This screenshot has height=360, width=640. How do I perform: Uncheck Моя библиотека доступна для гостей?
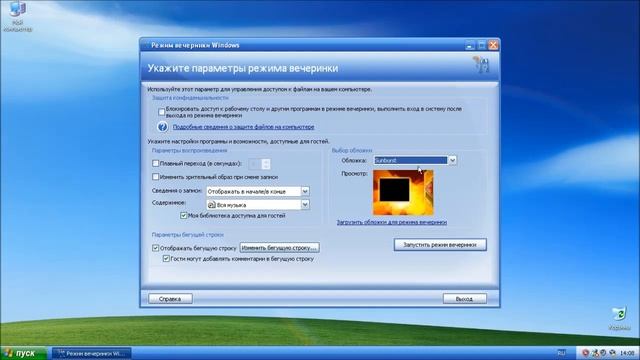pyautogui.click(x=184, y=216)
